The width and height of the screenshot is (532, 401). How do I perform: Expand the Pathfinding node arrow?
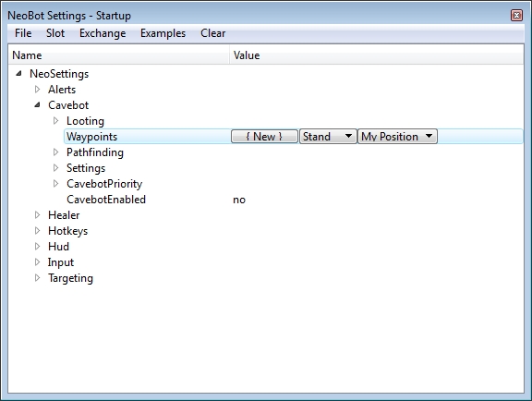click(55, 152)
